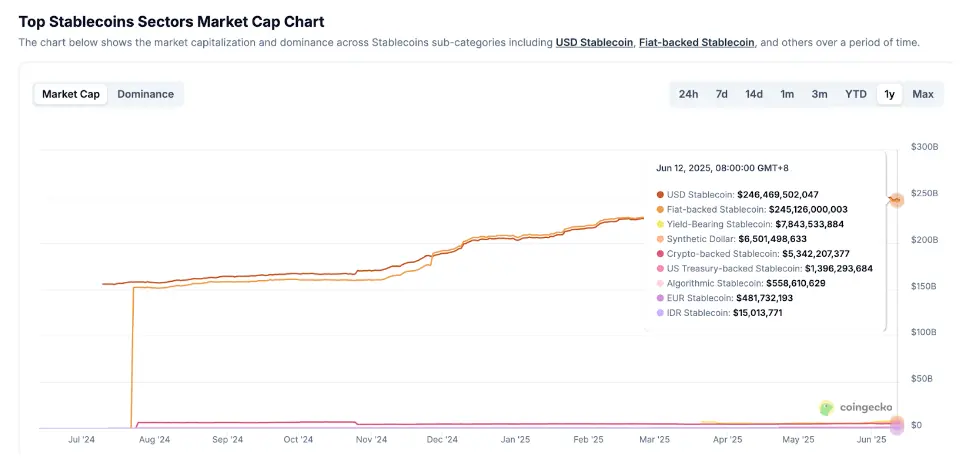
Task: Click the Crypto-backed Stablecoin legend dot
Action: point(660,254)
